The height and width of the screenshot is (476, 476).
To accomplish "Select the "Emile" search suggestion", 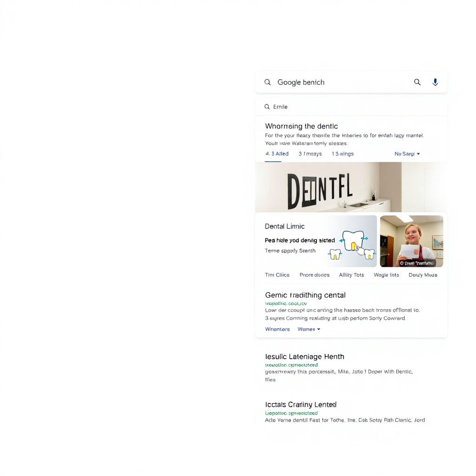I will click(x=281, y=106).
